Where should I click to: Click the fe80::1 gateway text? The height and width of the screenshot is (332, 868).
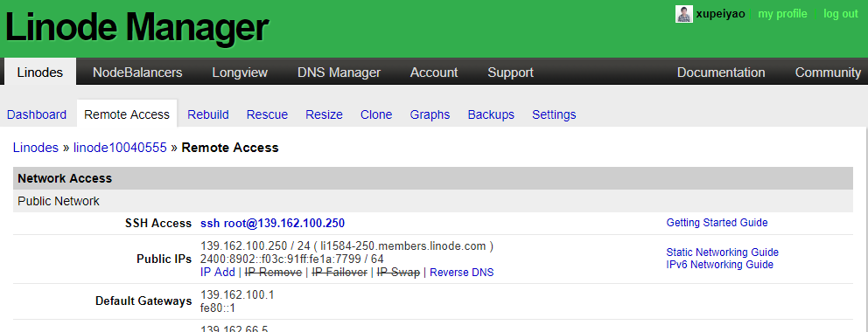218,308
